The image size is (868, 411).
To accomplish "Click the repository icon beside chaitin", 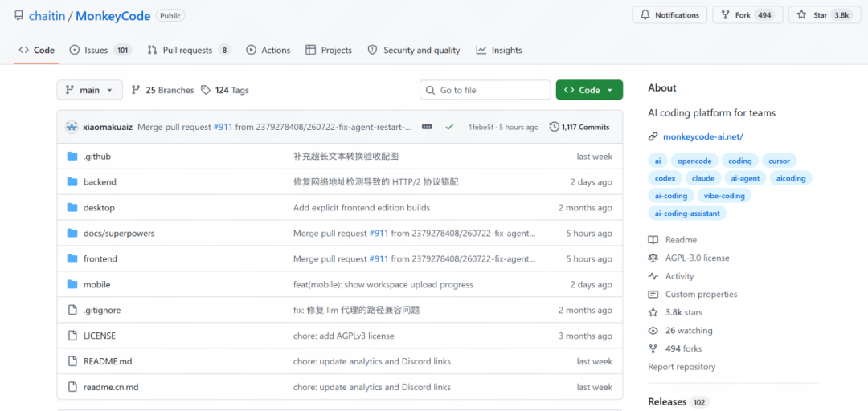I will point(19,16).
